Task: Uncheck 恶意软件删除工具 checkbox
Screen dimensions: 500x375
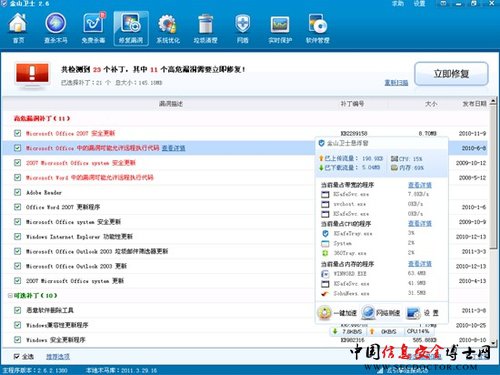Action: point(17,310)
